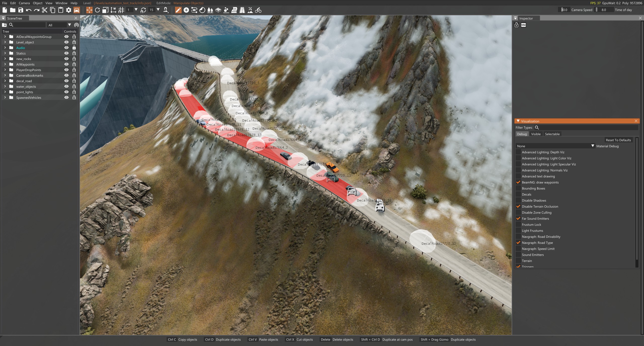The width and height of the screenshot is (644, 346).
Task: Click Reset To Defaults button
Action: [x=618, y=140]
